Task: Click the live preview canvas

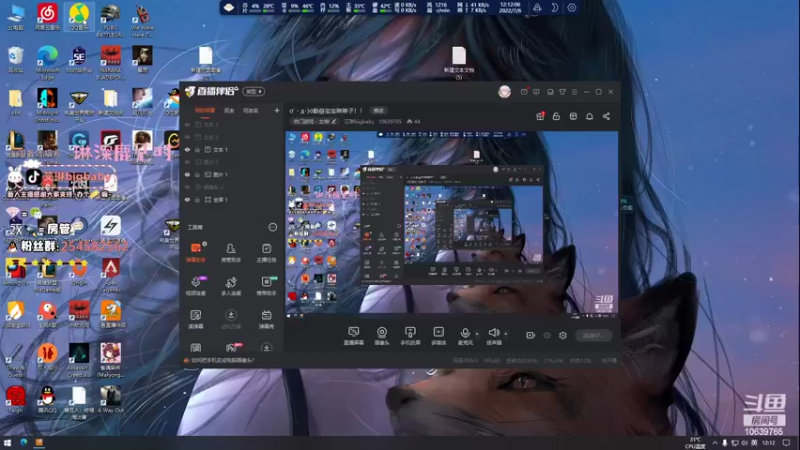Action: point(452,224)
